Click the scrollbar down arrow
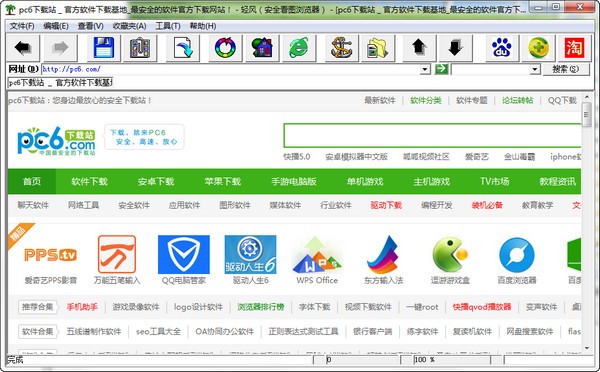 pyautogui.click(x=587, y=348)
